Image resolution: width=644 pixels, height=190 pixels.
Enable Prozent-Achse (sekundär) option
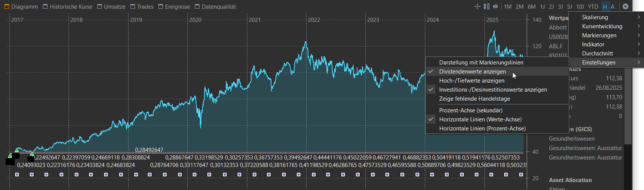click(x=471, y=110)
